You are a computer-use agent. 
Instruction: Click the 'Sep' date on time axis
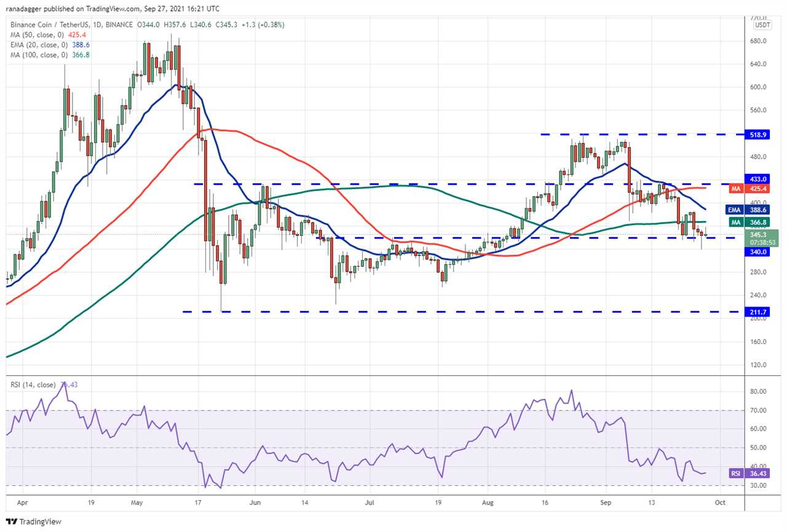click(606, 502)
